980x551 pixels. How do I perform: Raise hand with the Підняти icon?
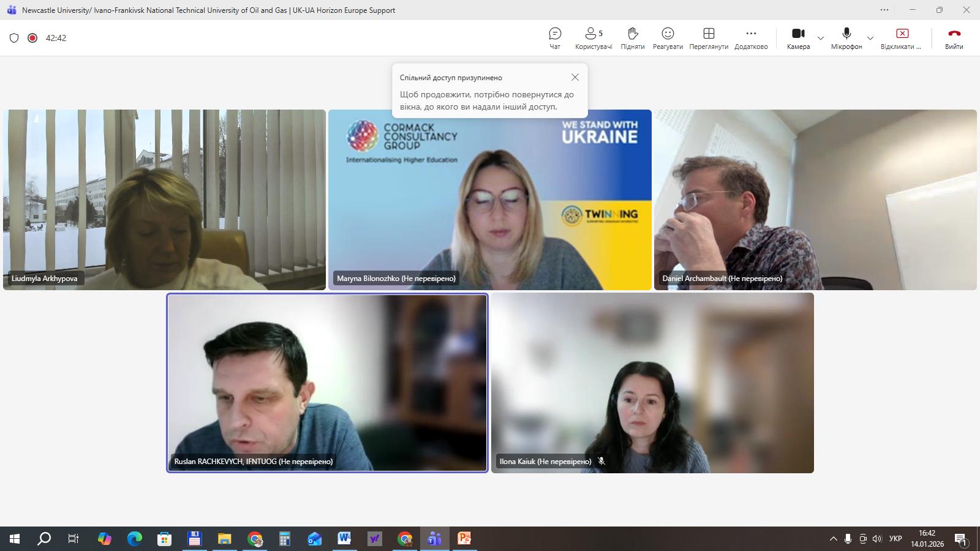coord(633,34)
